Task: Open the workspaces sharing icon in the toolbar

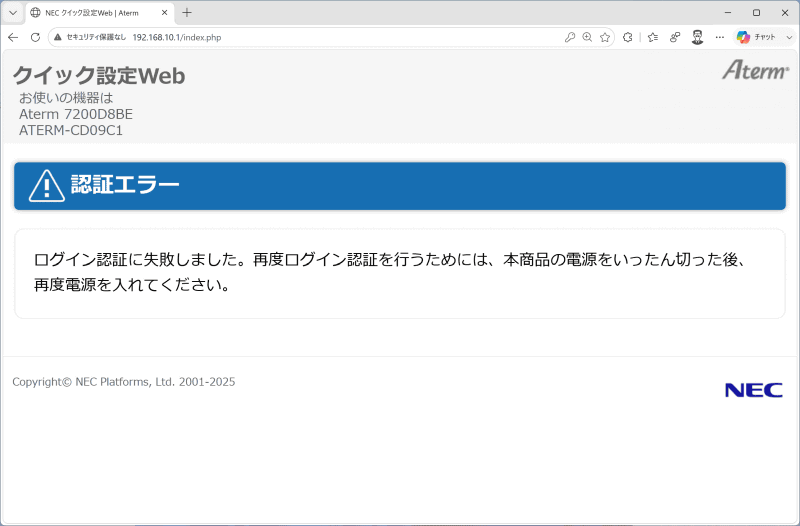Action: [x=675, y=37]
